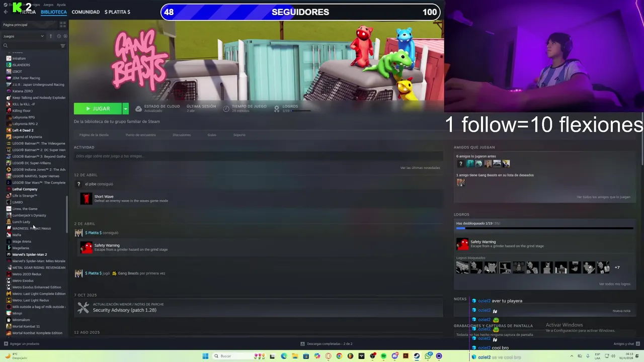Click Ver las últimas novedades link
Viewport: 644px width, 362px height.
[x=420, y=167]
